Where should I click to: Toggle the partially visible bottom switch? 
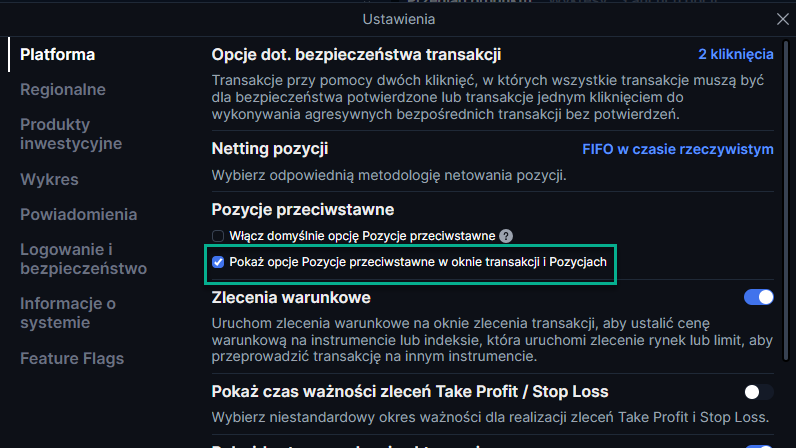[758, 446]
